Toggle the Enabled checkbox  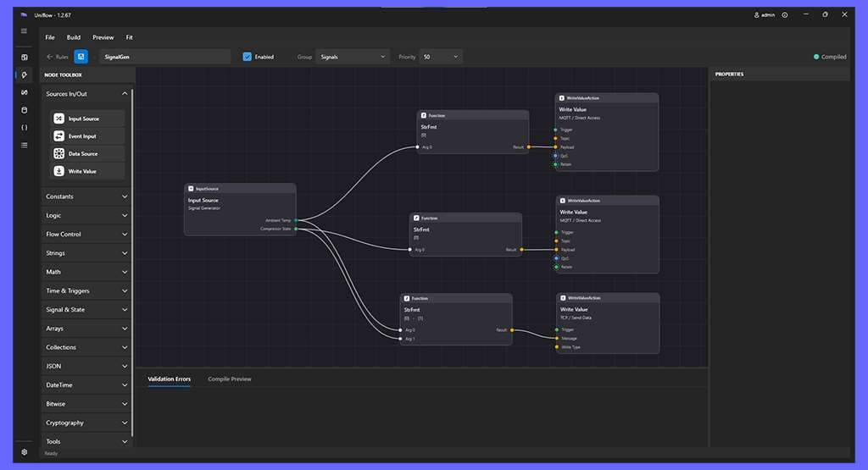point(247,57)
